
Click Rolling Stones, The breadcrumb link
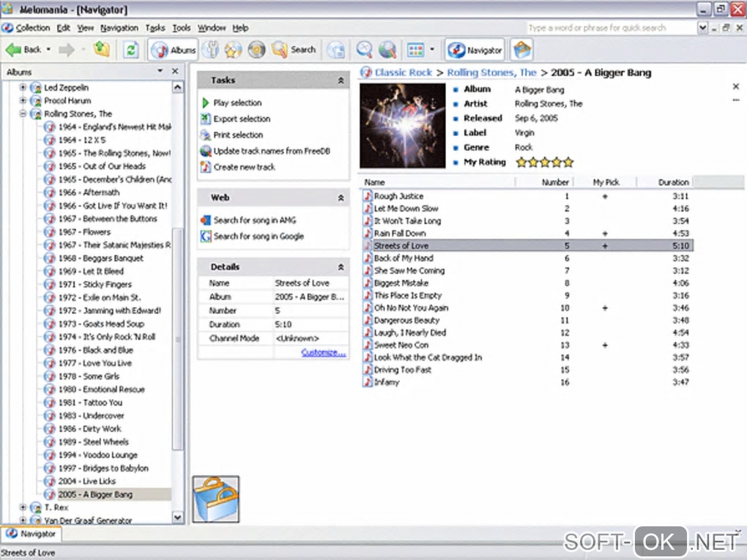tap(491, 72)
